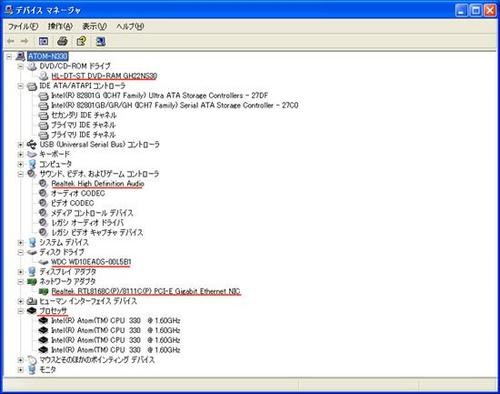Expand the USB コントローラ category

click(x=21, y=145)
